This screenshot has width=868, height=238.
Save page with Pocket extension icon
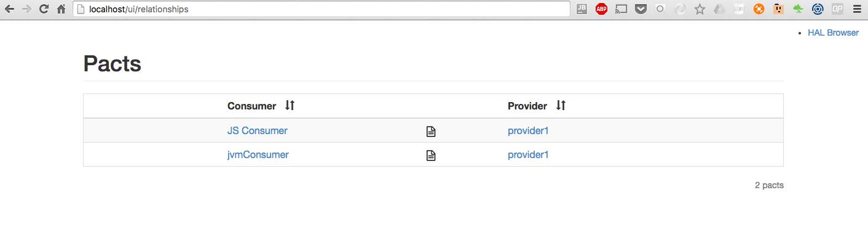641,9
